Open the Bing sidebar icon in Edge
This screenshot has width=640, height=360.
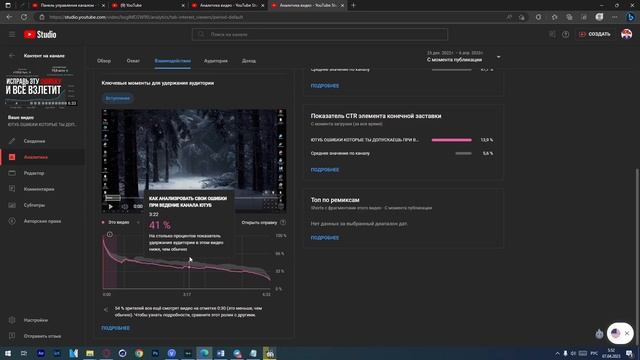tap(631, 17)
